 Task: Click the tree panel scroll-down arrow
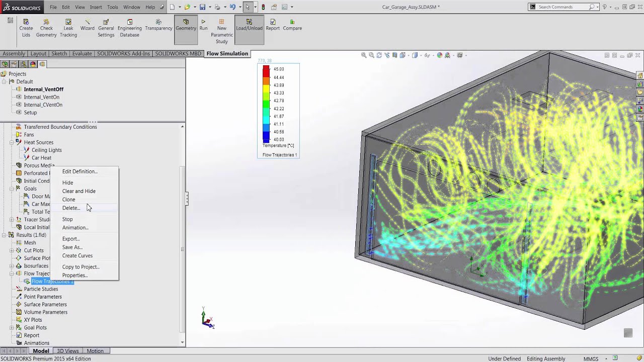(x=182, y=342)
